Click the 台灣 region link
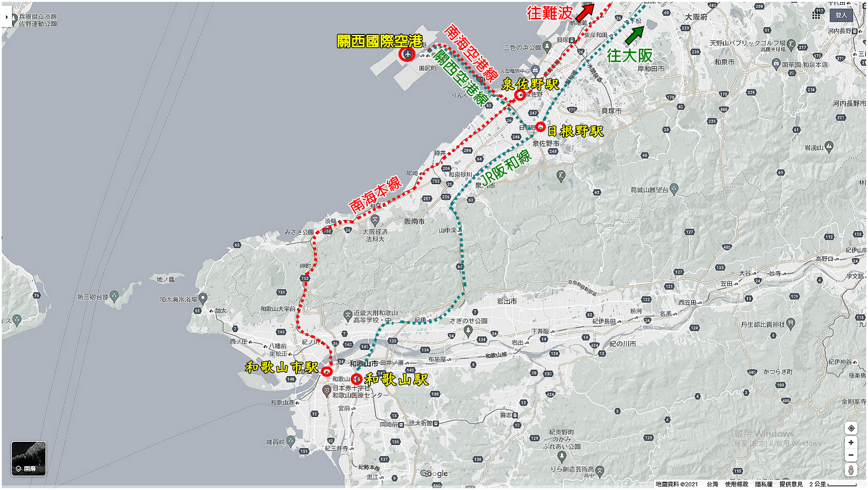Viewport: 868px width, 490px height. tap(712, 484)
